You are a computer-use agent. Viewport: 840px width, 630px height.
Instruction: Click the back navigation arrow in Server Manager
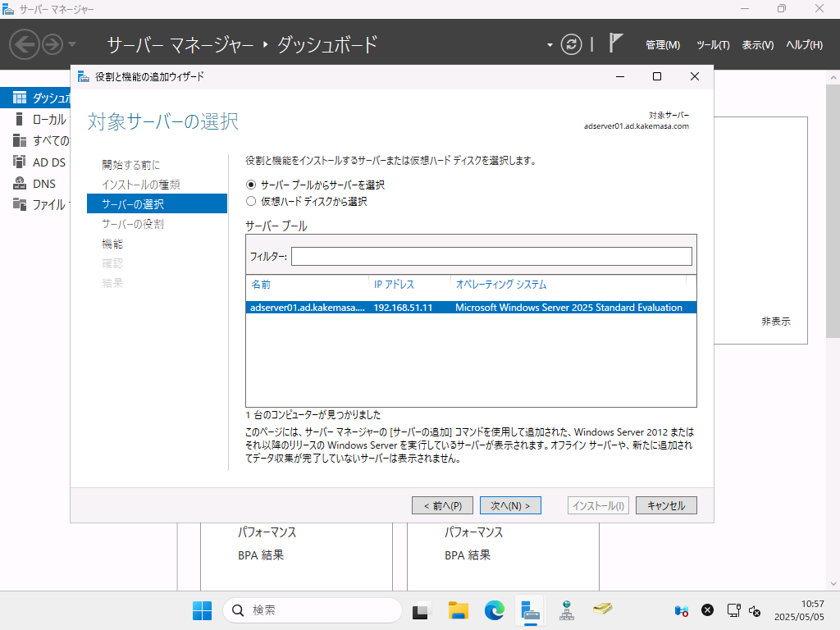click(x=24, y=44)
